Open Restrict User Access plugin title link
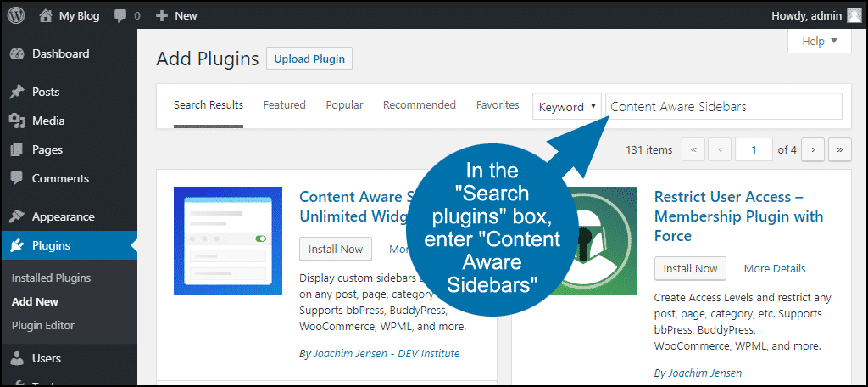This screenshot has width=868, height=387. coord(738,216)
